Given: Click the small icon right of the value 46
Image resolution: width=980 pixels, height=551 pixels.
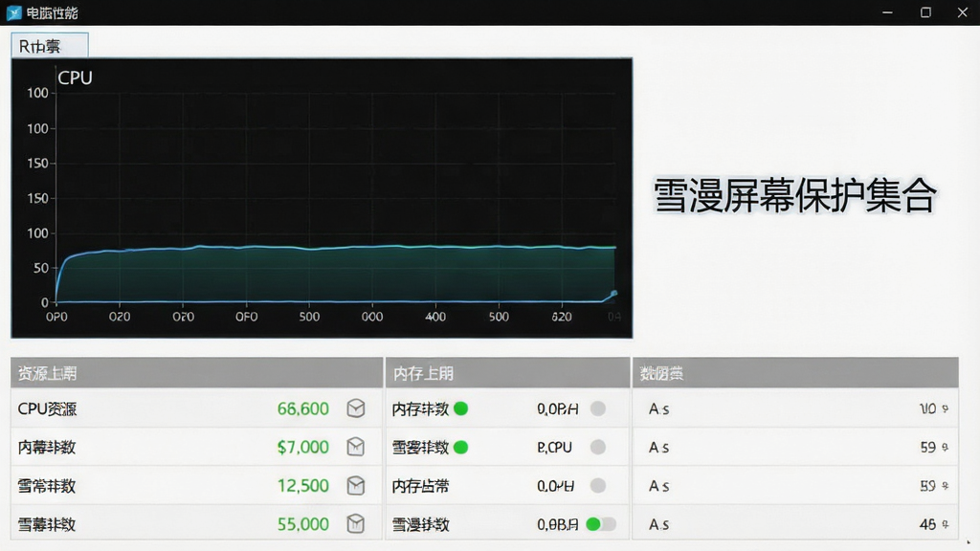Looking at the screenshot, I should click(945, 524).
